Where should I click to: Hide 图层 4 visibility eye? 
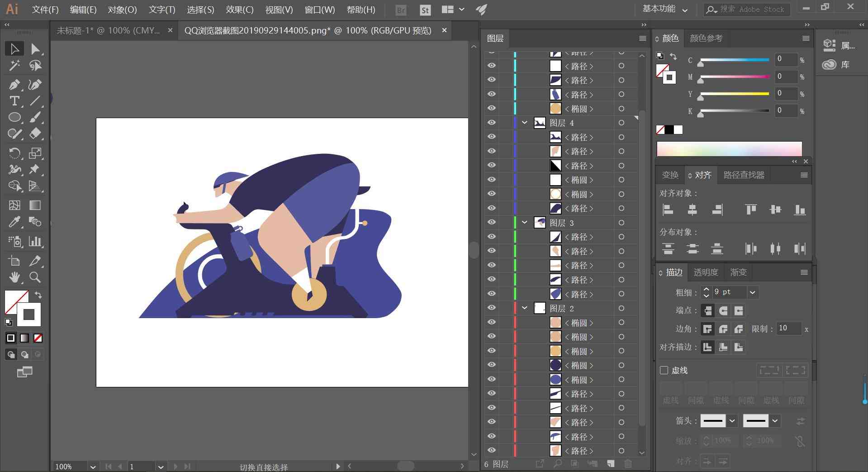pyautogui.click(x=492, y=123)
